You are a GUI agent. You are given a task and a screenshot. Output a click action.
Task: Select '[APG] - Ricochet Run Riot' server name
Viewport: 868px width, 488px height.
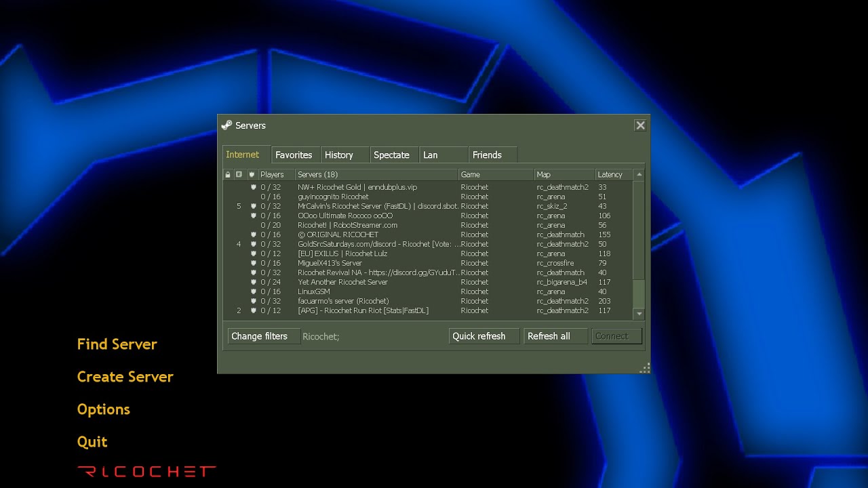click(363, 310)
